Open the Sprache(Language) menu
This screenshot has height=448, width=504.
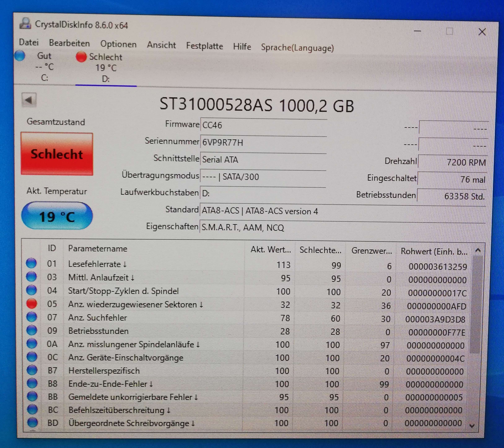297,47
